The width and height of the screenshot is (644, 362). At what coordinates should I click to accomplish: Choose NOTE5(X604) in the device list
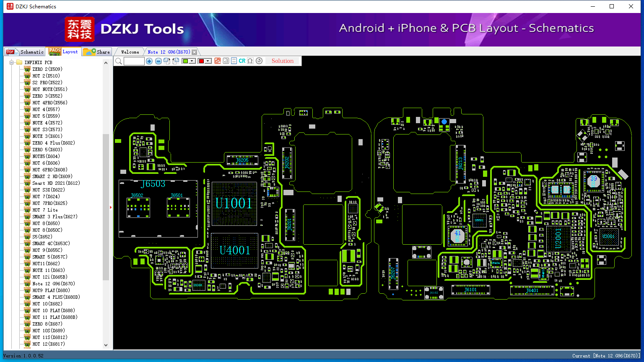tap(46, 156)
